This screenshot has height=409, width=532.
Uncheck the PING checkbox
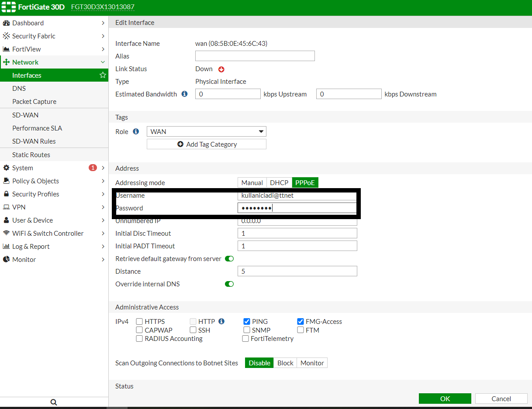pos(247,322)
